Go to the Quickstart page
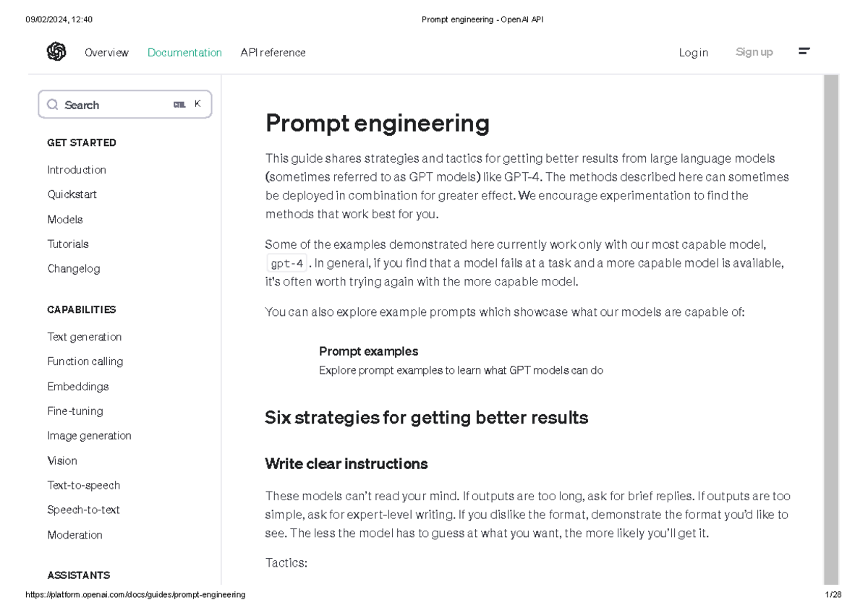Image resolution: width=868 pixels, height=613 pixels. 72,194
